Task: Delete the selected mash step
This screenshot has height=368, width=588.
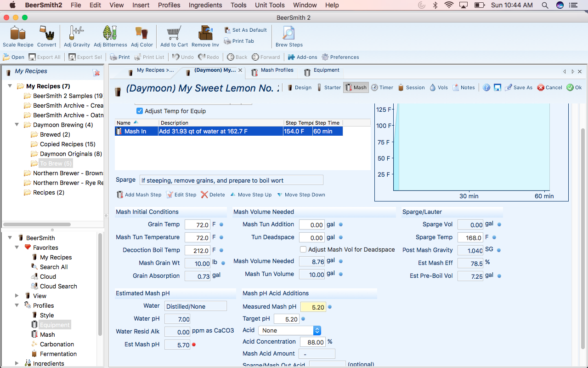Action: tap(213, 195)
